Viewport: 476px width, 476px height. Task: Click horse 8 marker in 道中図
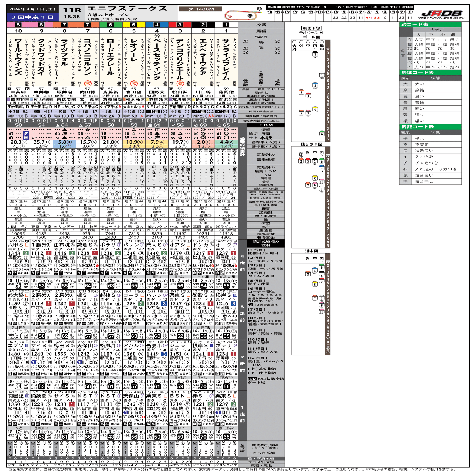click(308, 274)
